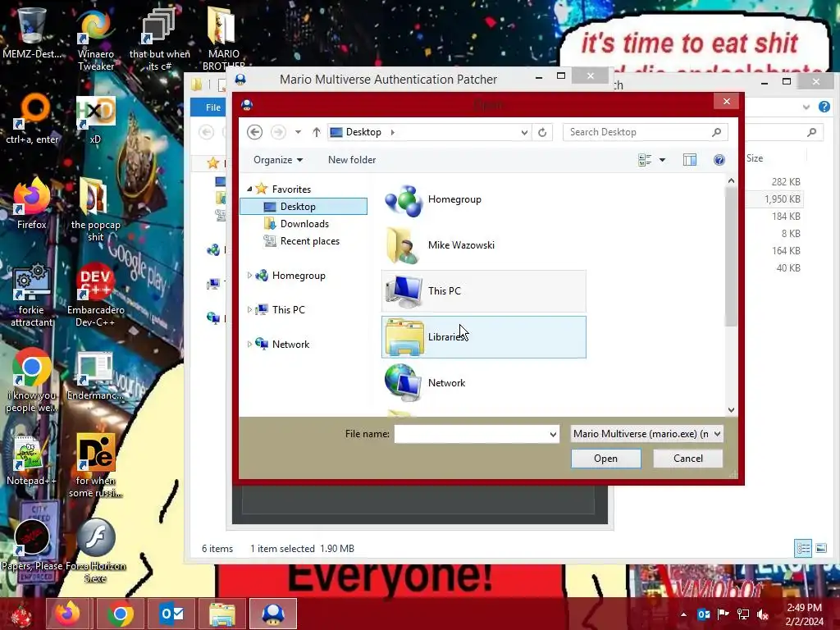This screenshot has height=630, width=840.
Task: Open 'the popcap shit' folder
Action: pyautogui.click(x=95, y=210)
